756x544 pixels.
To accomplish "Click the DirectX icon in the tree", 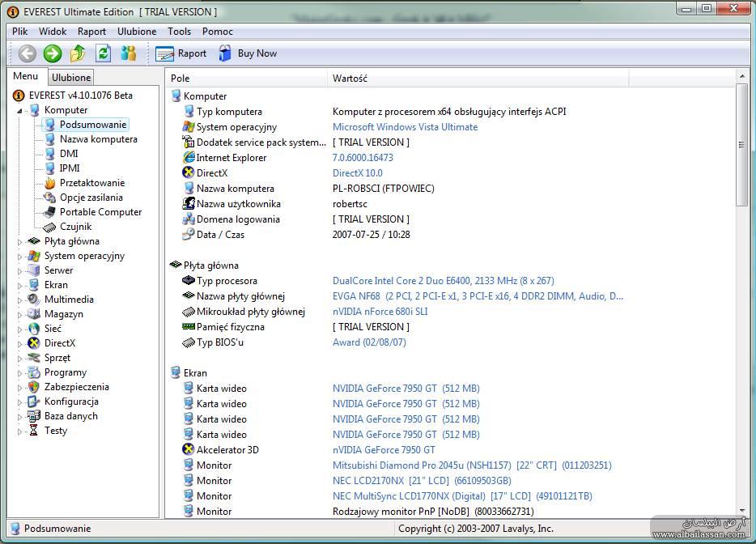I will 34,343.
